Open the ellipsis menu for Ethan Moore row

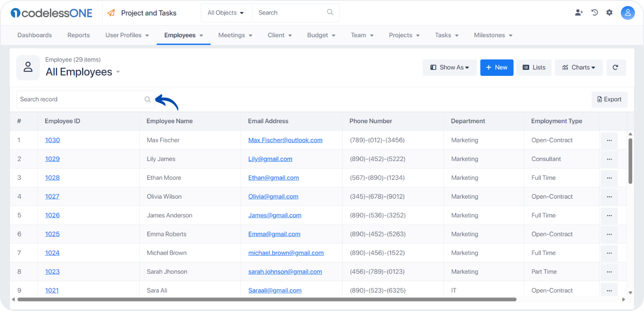pos(609,178)
